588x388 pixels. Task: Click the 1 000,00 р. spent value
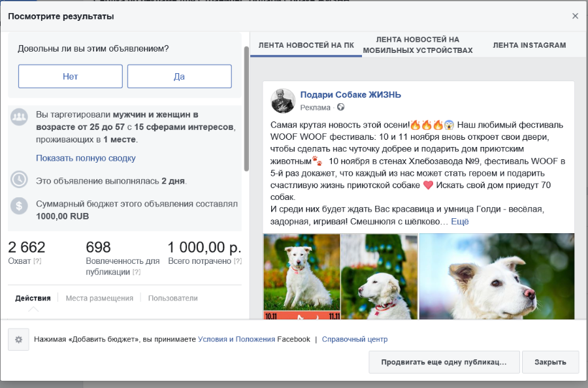tap(204, 248)
